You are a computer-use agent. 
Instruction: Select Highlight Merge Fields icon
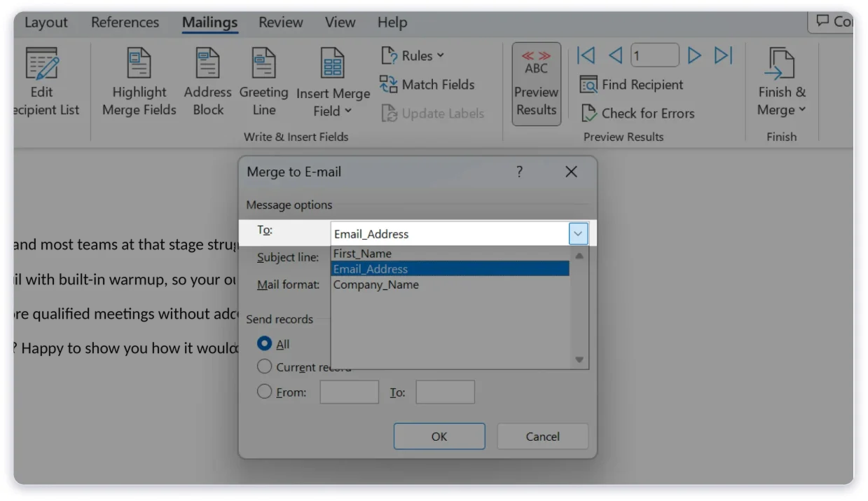click(139, 64)
